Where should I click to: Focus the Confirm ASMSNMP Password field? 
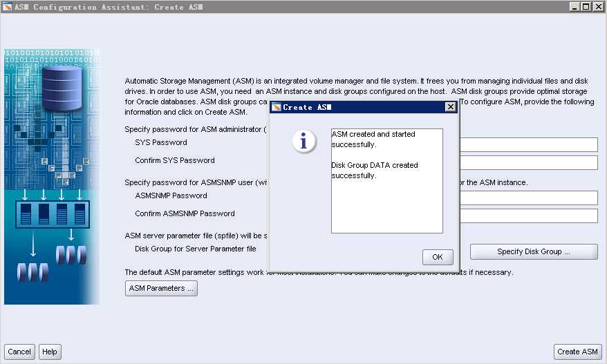(x=529, y=216)
